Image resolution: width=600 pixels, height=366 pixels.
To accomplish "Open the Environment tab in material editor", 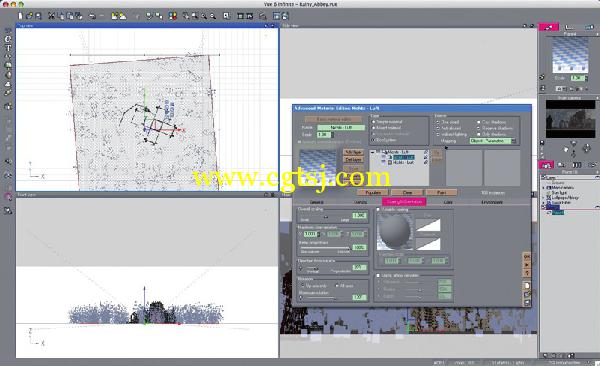I will [492, 202].
